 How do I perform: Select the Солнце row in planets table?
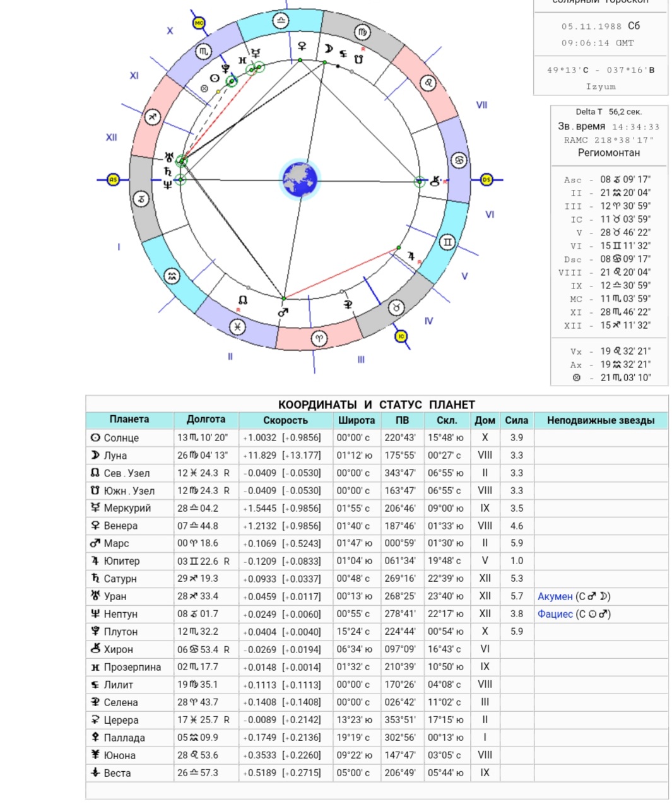click(121, 438)
